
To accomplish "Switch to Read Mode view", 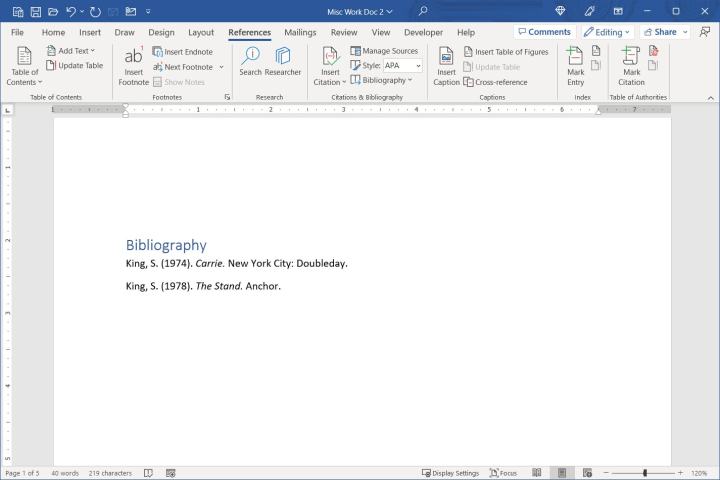I will 537,473.
